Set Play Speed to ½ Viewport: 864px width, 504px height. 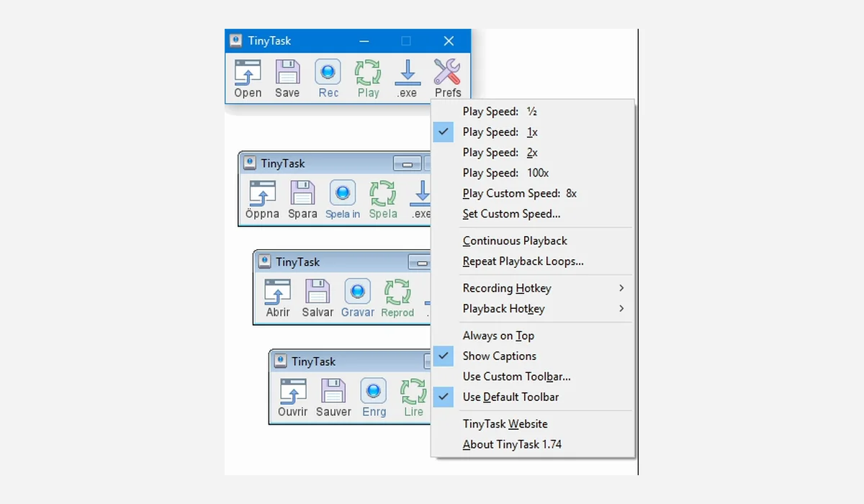(533, 112)
